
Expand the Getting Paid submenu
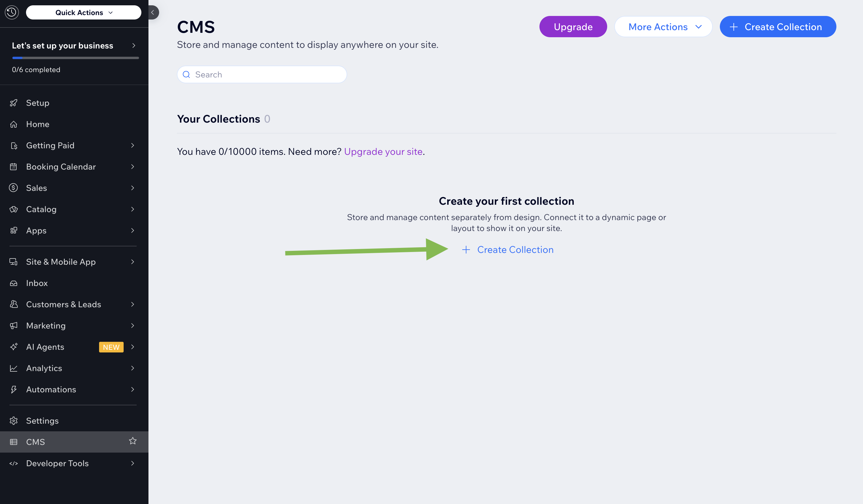[132, 145]
